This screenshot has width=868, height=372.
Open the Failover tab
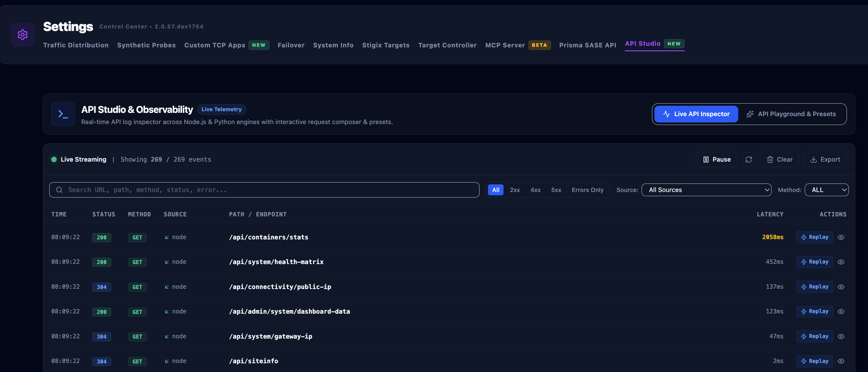(x=291, y=45)
